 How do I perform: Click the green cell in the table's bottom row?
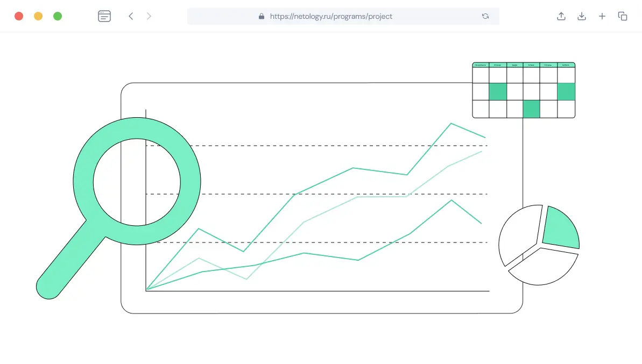click(x=531, y=109)
